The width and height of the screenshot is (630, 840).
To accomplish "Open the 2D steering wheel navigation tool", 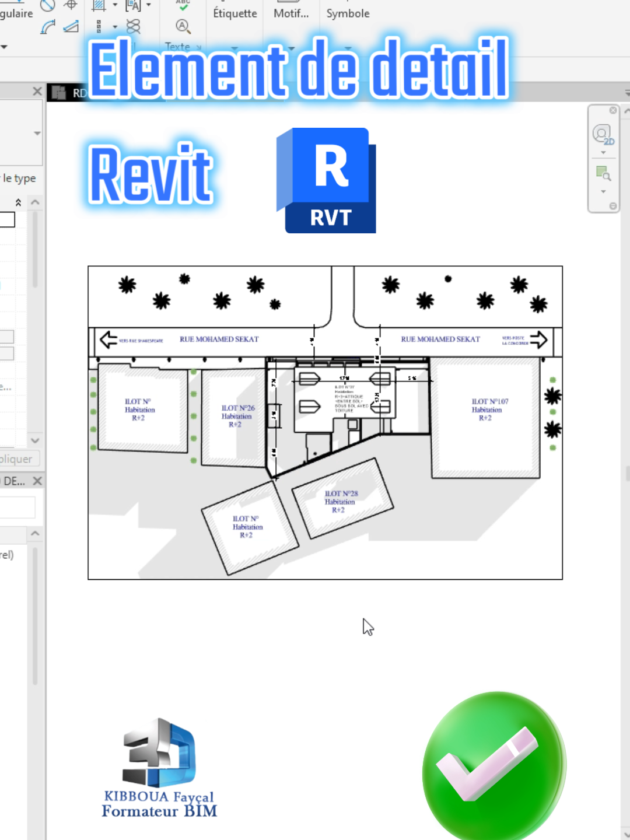I will coord(603,134).
